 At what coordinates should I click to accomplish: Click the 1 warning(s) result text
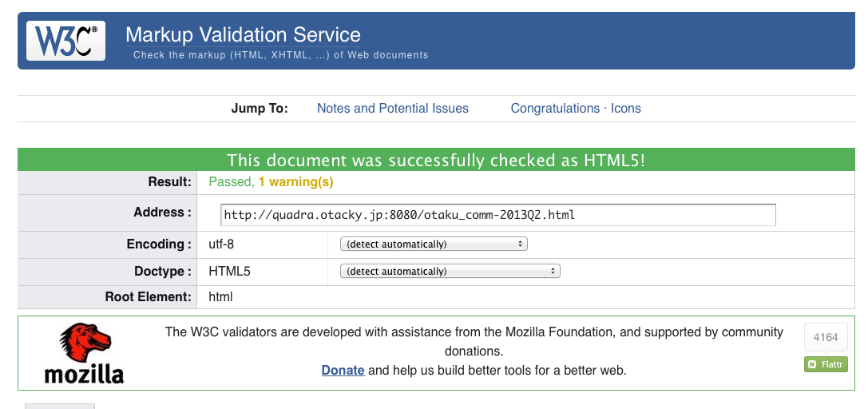pos(295,181)
